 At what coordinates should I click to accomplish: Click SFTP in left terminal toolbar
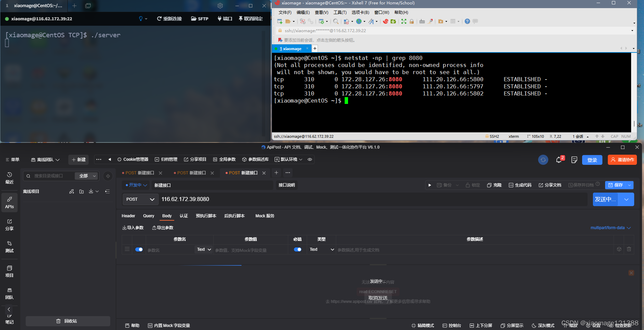pyautogui.click(x=200, y=19)
